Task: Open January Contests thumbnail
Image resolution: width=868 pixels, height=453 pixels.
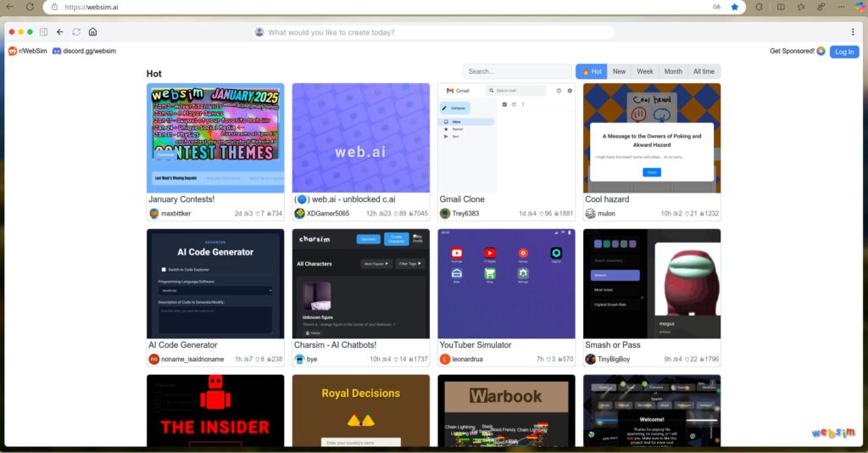Action: click(x=215, y=138)
